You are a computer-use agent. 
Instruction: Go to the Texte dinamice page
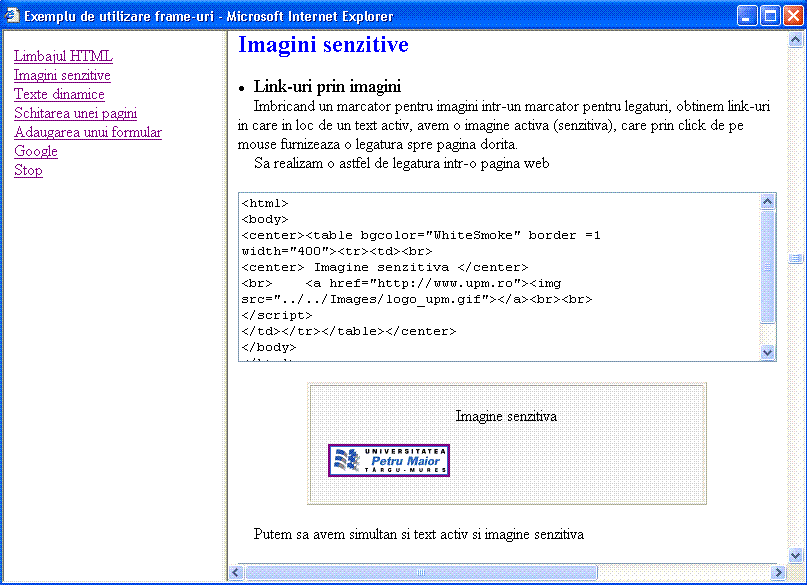[59, 94]
